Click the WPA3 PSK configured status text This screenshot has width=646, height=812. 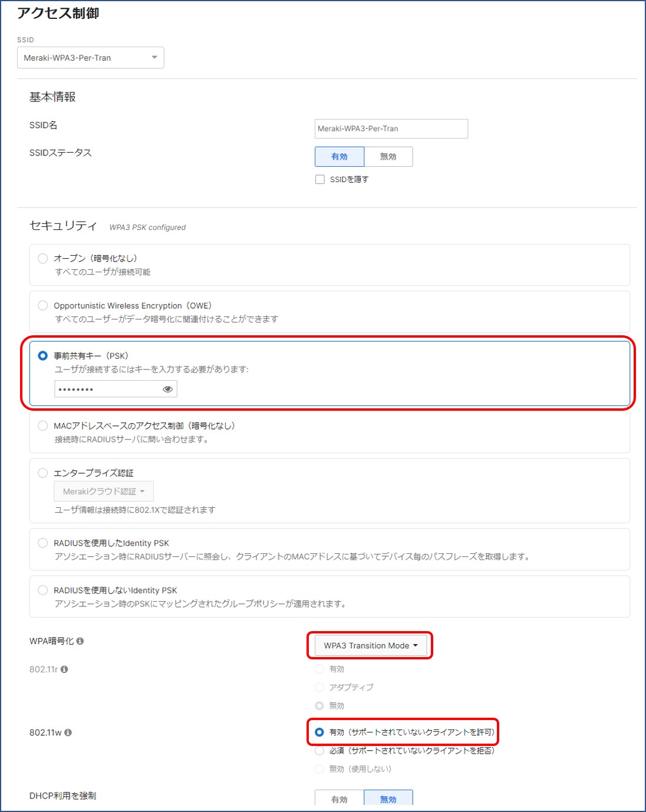[147, 227]
